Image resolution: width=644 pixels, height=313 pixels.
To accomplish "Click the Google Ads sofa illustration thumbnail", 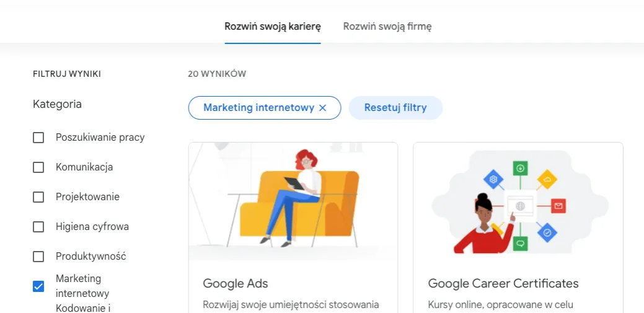I will [x=293, y=201].
